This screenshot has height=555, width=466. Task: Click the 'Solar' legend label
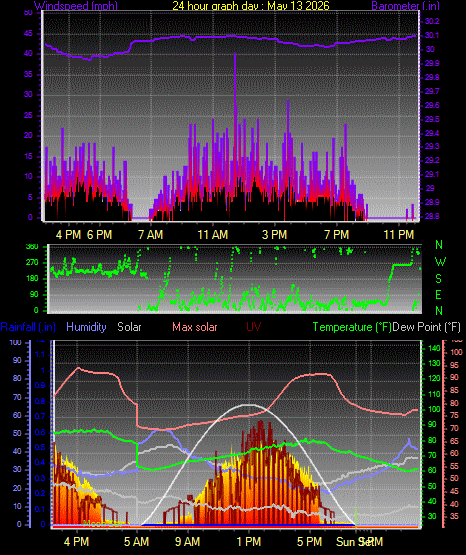[129, 327]
